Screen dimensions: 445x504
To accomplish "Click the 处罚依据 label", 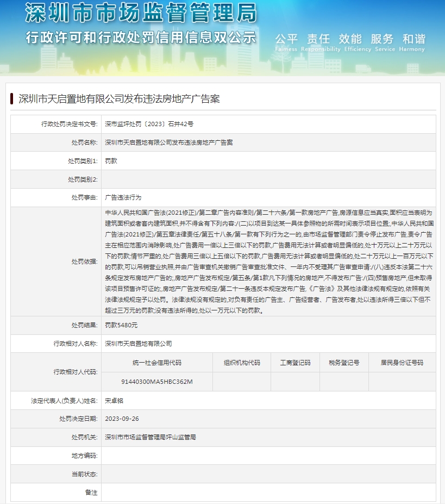I will tap(84, 262).
